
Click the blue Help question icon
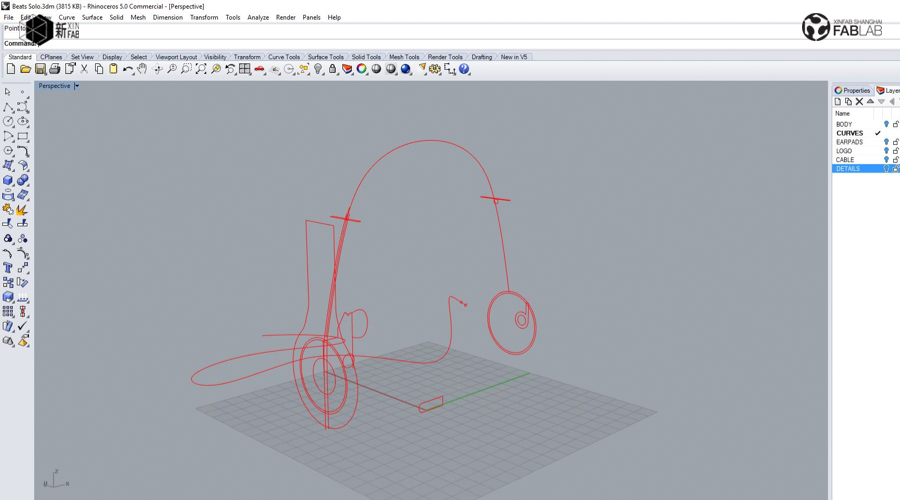point(464,69)
